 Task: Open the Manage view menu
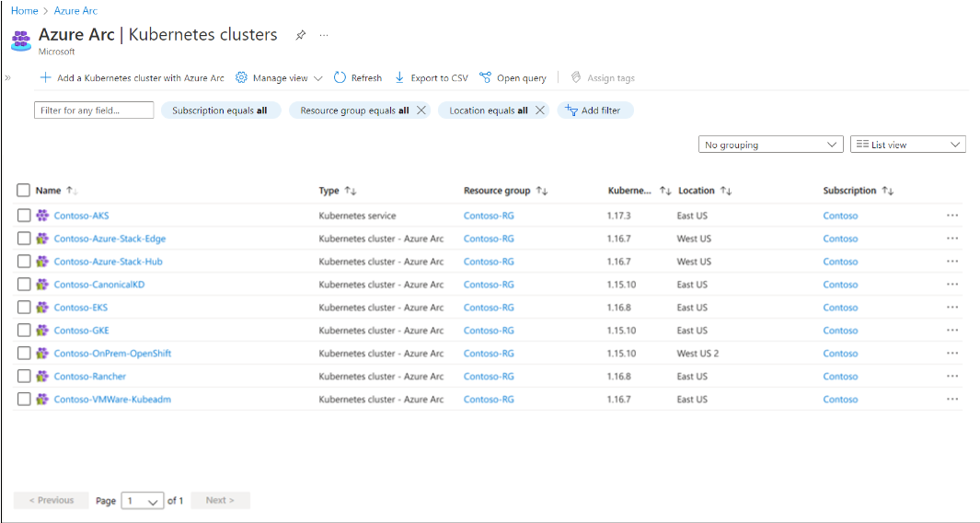pyautogui.click(x=279, y=77)
